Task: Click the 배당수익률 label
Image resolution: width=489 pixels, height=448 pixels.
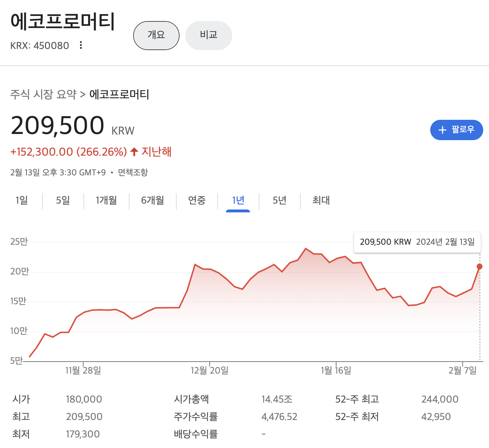Action: click(x=196, y=434)
